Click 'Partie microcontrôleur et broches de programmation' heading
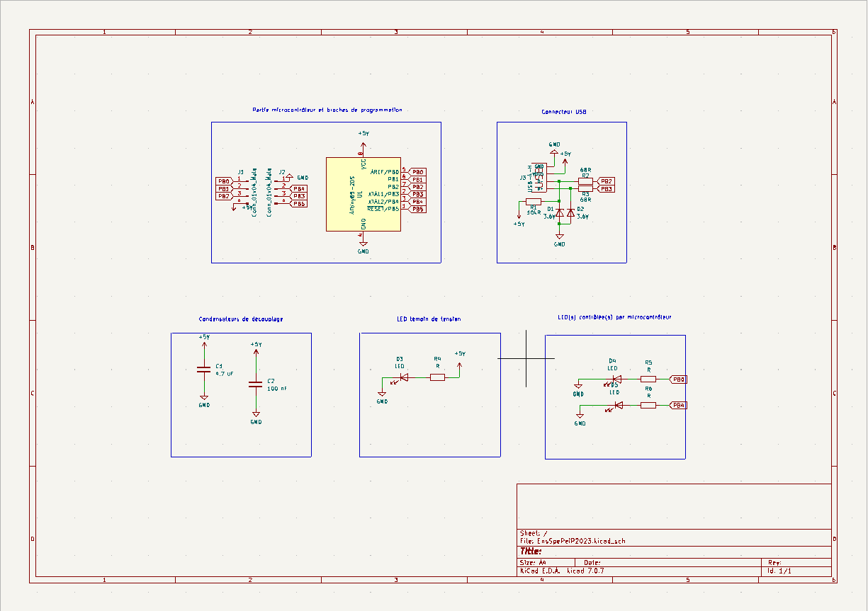 327,110
